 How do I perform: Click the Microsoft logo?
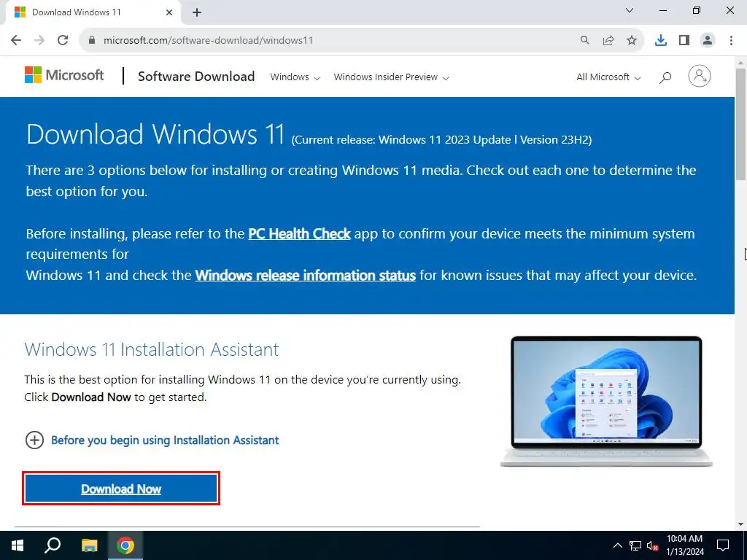[x=64, y=75]
